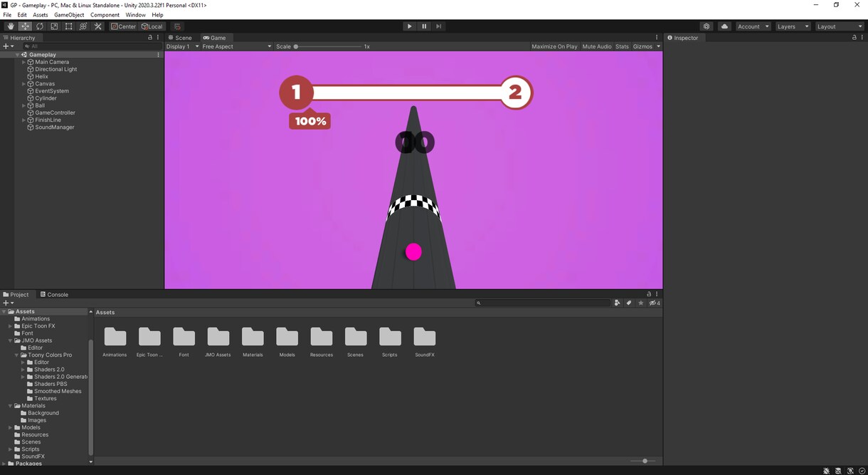Click Search by Type icon
This screenshot has height=475, width=868.
tap(617, 303)
